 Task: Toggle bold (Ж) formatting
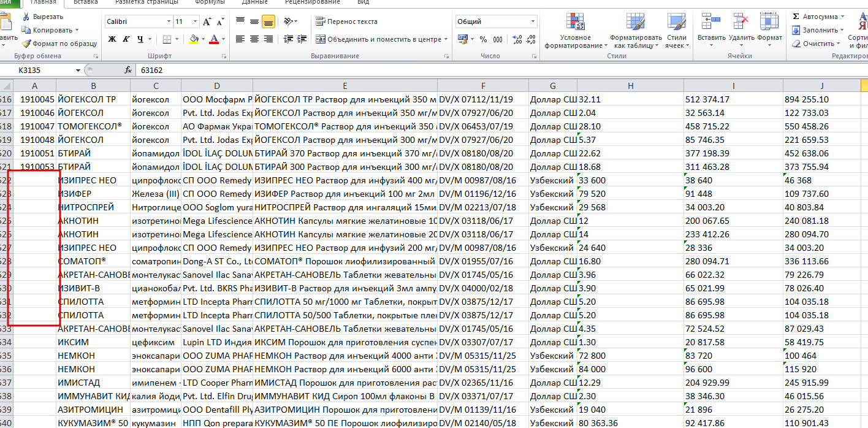click(x=112, y=39)
